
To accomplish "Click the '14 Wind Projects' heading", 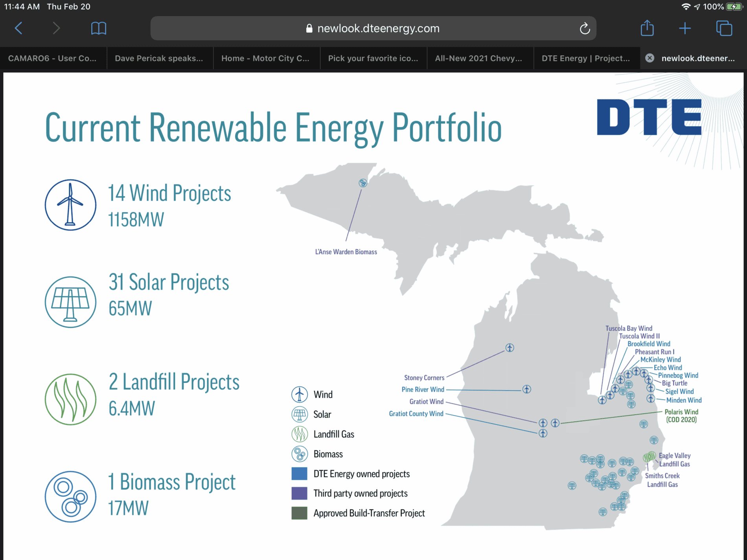I will click(169, 193).
